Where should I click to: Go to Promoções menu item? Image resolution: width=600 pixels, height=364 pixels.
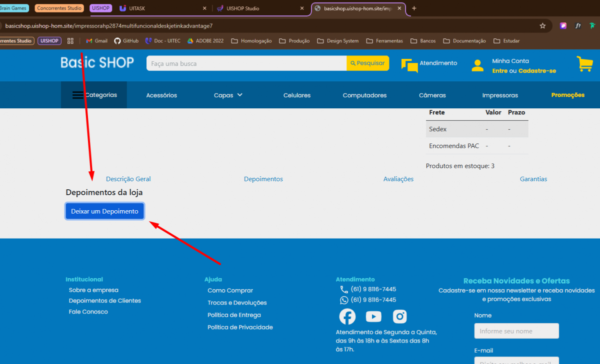click(567, 95)
